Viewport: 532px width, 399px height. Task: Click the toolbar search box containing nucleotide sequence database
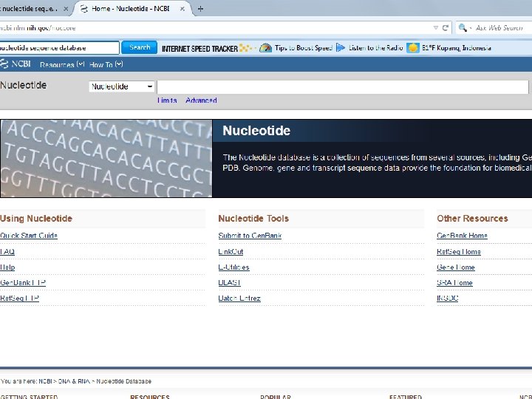[x=59, y=48]
